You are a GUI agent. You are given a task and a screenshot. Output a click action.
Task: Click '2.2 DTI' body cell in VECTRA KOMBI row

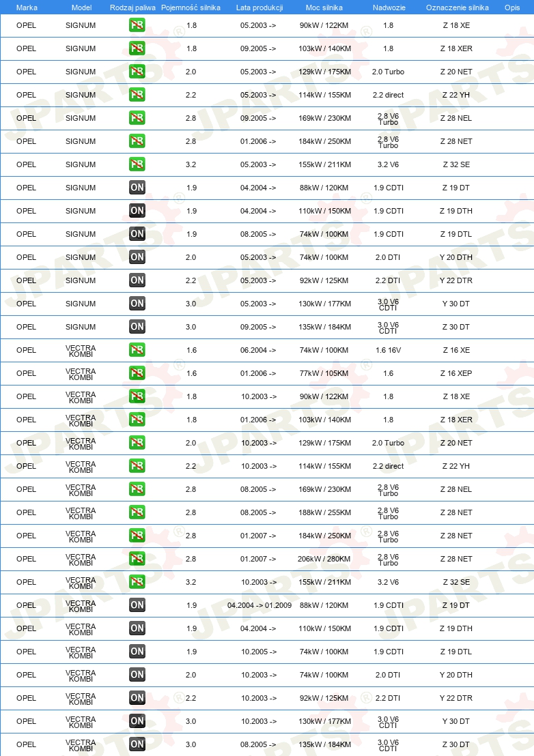[x=388, y=697]
